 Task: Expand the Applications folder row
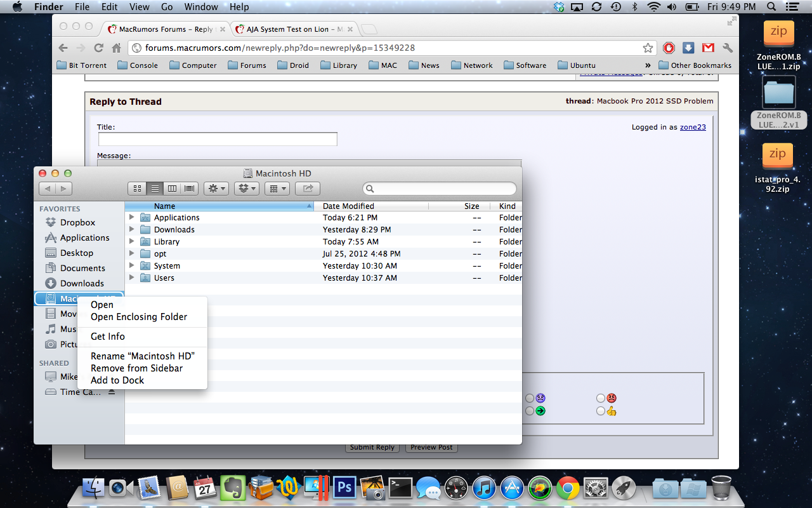pyautogui.click(x=132, y=217)
